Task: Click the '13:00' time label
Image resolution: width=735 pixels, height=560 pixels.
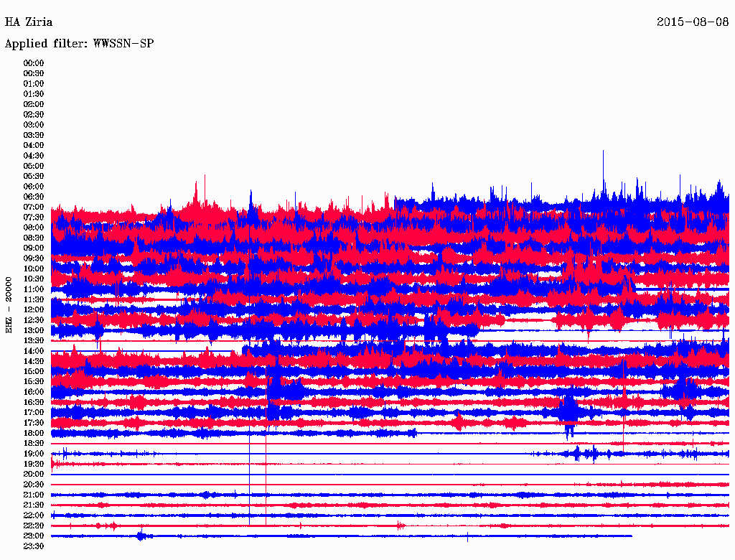Action: point(34,331)
